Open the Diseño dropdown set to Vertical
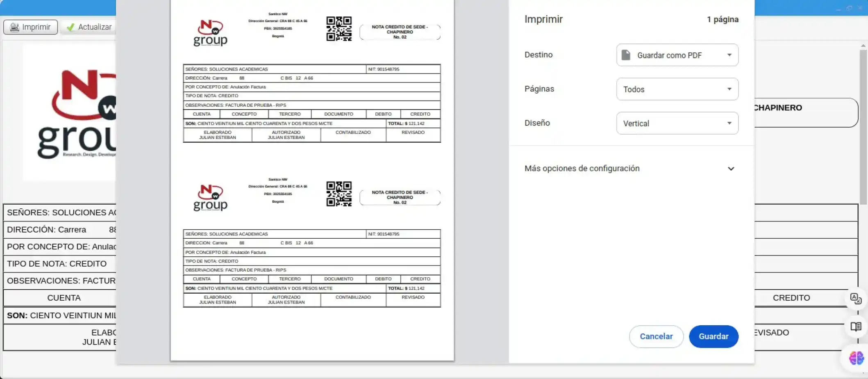 (677, 123)
